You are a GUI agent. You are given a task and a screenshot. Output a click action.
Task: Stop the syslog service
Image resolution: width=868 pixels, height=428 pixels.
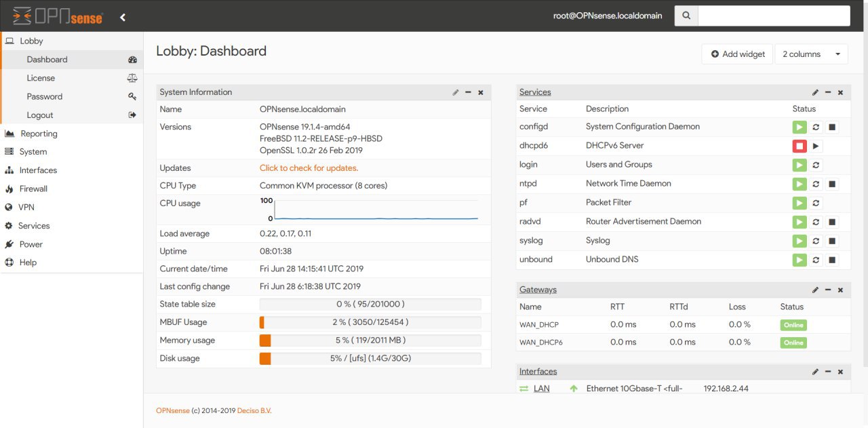[x=833, y=241]
